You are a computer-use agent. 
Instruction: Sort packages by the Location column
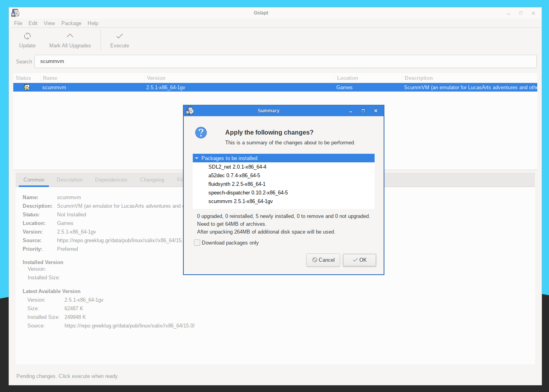pyautogui.click(x=368, y=78)
